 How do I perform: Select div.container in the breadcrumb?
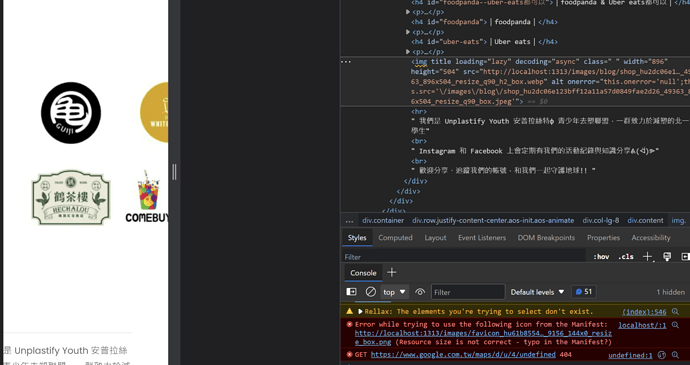[383, 221]
